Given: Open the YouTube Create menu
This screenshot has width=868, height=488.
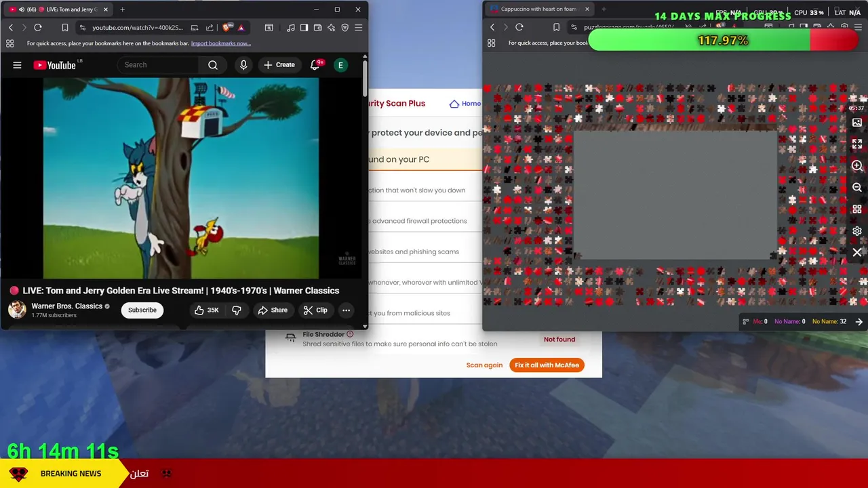Looking at the screenshot, I should pyautogui.click(x=279, y=65).
